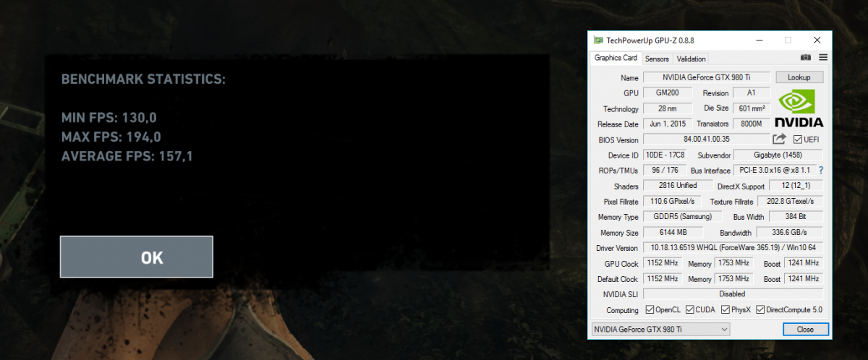
Task: Minimize the GPU-Z window
Action: pyautogui.click(x=759, y=40)
